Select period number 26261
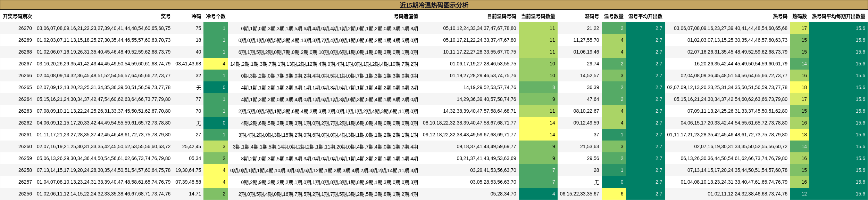The image size is (868, 200). (x=25, y=135)
